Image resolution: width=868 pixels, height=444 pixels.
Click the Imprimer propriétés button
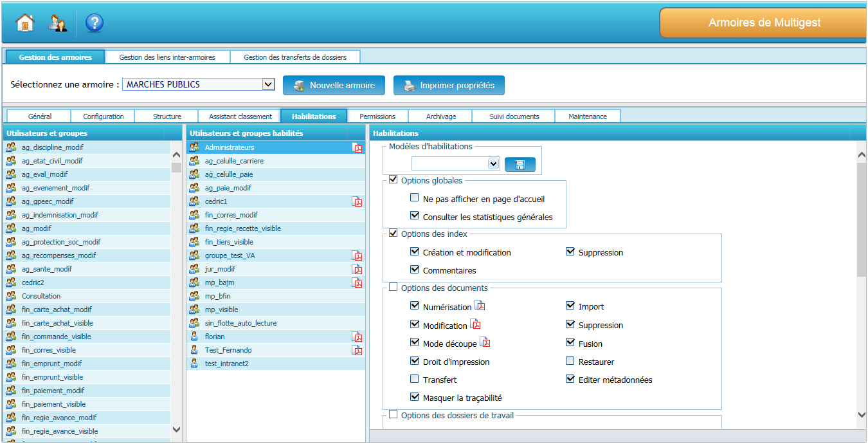pos(449,86)
